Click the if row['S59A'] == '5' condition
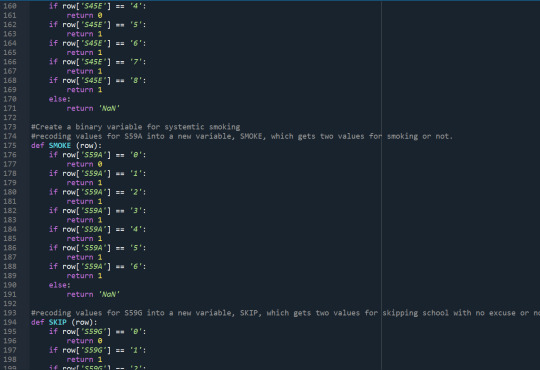 97,248
